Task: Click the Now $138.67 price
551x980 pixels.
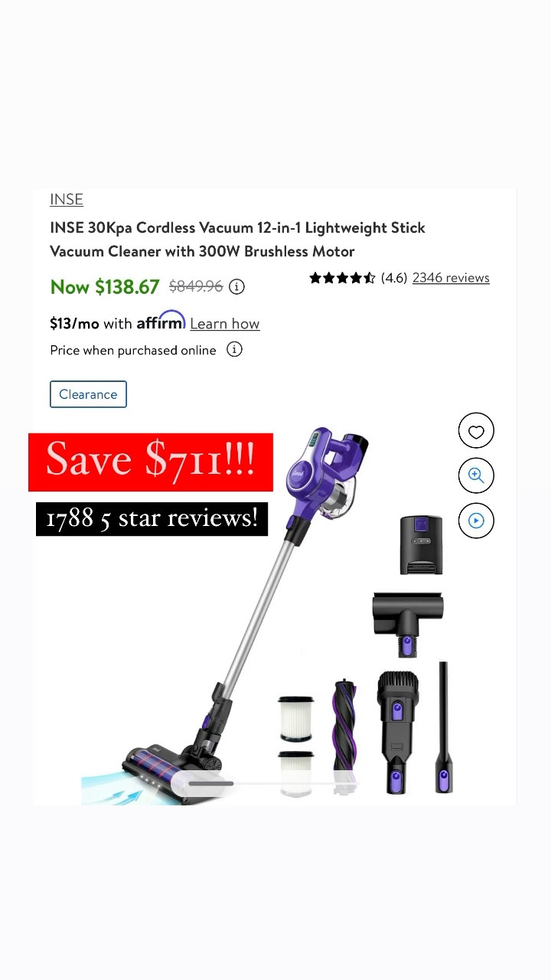Action: pyautogui.click(x=105, y=287)
